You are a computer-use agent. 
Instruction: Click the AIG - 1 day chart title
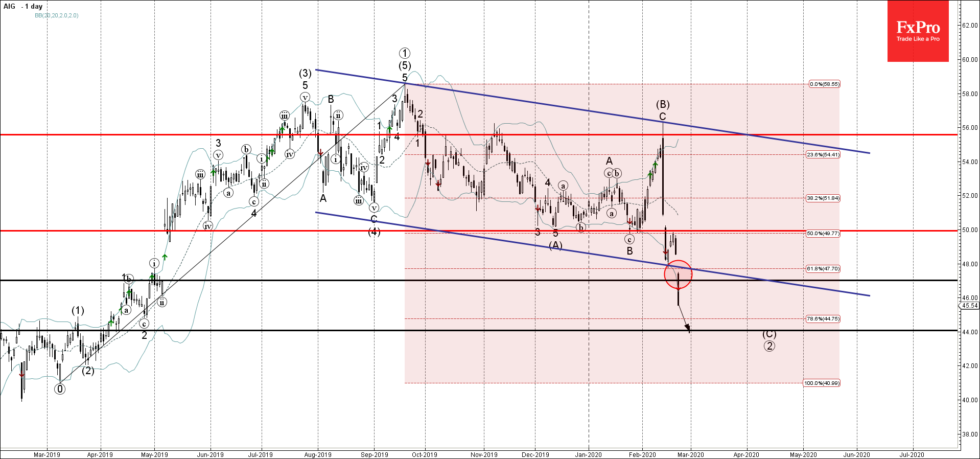click(23, 7)
